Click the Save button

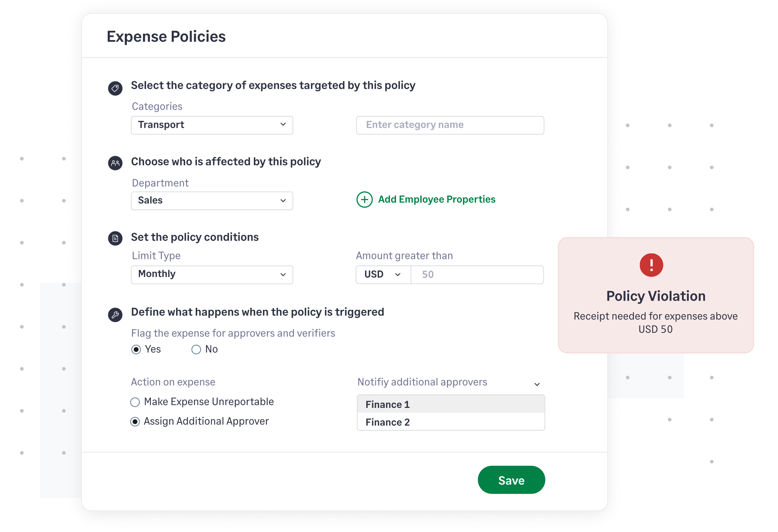pyautogui.click(x=511, y=480)
